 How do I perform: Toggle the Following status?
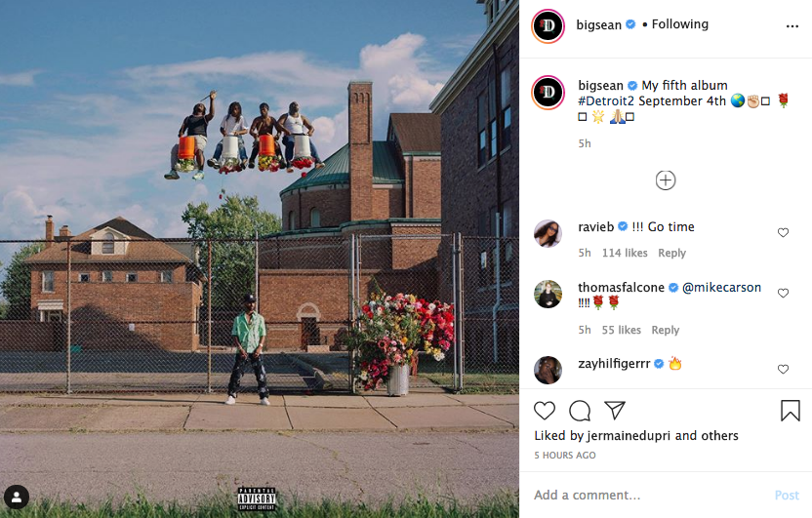tap(680, 24)
